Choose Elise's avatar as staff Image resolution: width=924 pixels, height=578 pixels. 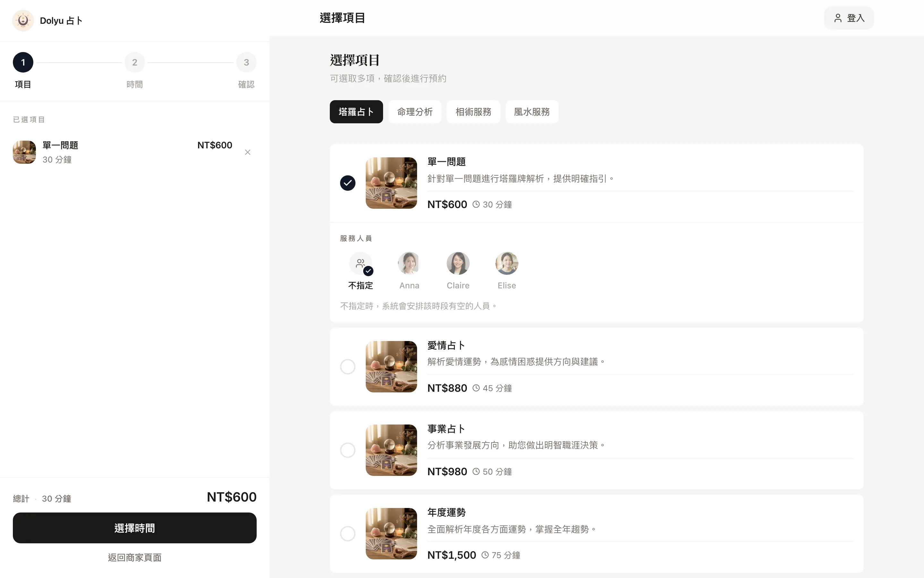507,263
